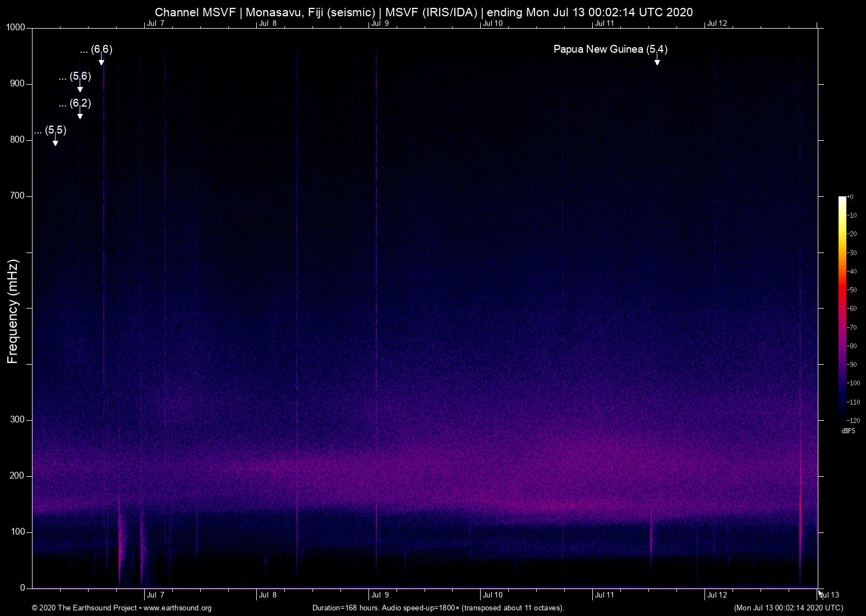The width and height of the screenshot is (866, 616).
Task: Click the dBFS label under the color scale
Action: [848, 431]
